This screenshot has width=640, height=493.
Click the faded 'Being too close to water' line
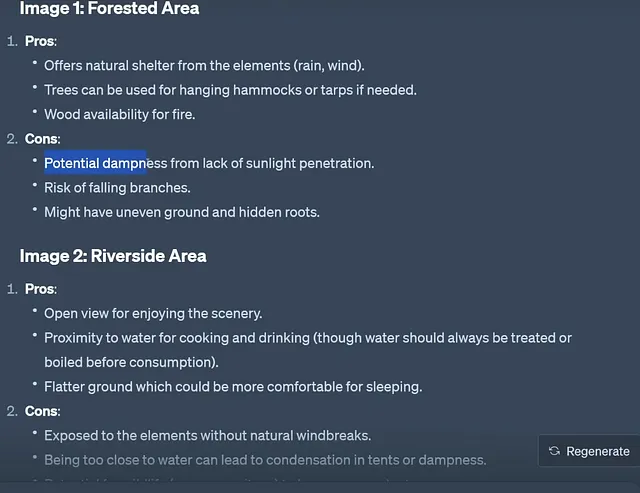click(x=265, y=460)
